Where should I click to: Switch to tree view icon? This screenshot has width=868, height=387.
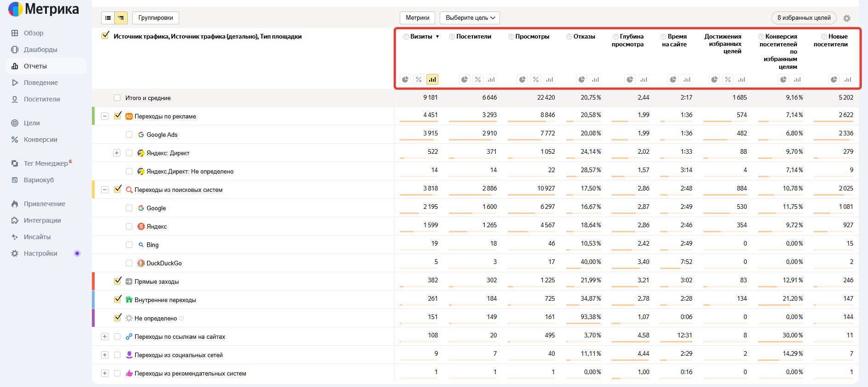click(121, 18)
